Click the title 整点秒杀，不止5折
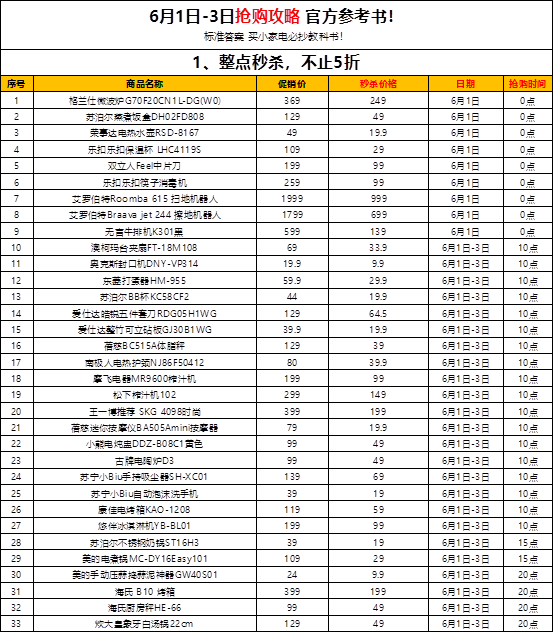This screenshot has width=554, height=633. coord(277,63)
